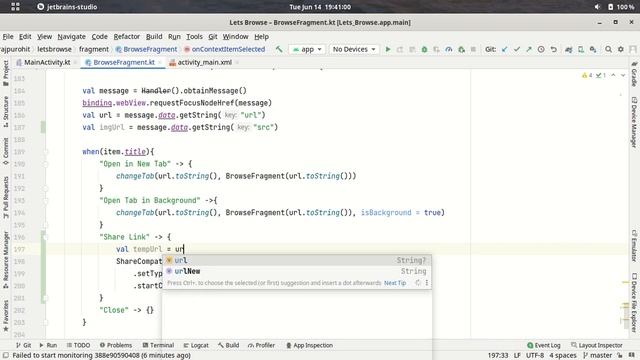The height and width of the screenshot is (360, 640).
Task: Click Attach Debugger to Android Process icon
Action: point(461,49)
